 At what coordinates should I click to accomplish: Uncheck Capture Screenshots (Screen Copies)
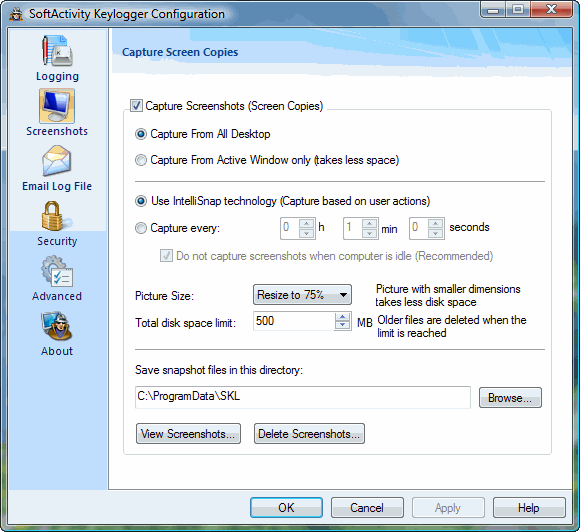click(x=136, y=105)
